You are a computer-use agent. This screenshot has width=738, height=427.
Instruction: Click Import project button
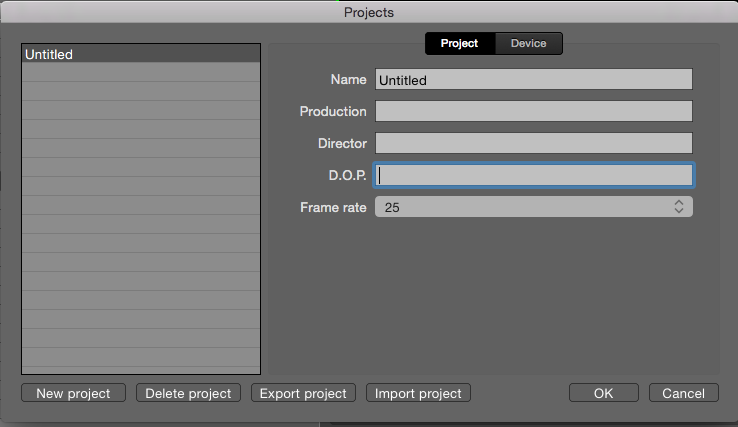click(418, 393)
